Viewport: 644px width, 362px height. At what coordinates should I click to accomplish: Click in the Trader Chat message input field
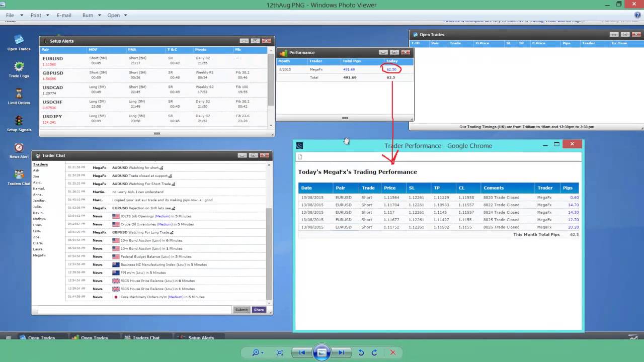point(135,310)
